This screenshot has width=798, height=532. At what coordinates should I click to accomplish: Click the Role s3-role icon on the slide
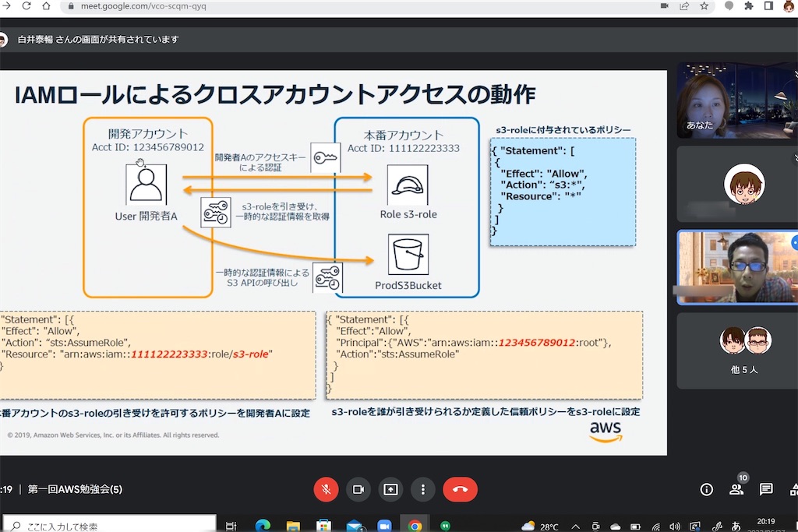click(x=407, y=185)
